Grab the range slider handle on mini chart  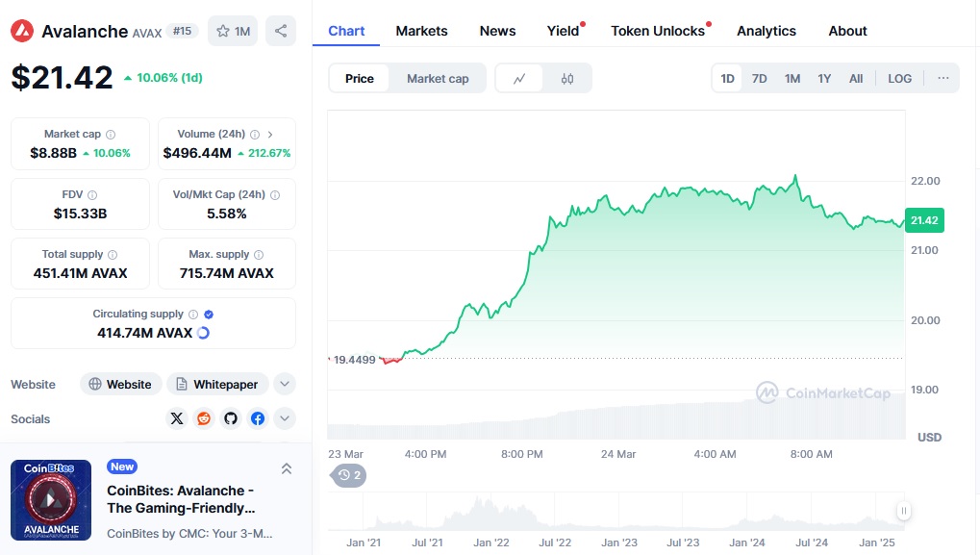pos(904,511)
